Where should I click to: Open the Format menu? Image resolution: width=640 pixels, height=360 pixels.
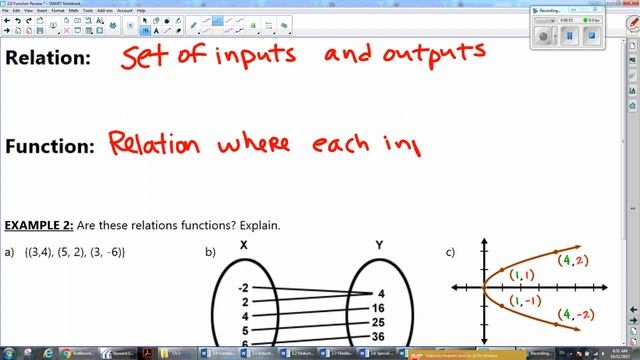[x=58, y=11]
